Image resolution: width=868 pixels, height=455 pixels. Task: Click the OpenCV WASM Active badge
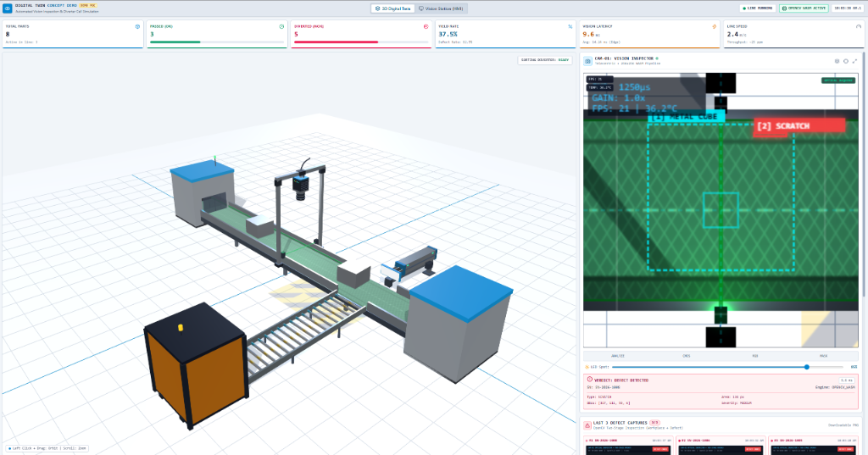pos(804,8)
